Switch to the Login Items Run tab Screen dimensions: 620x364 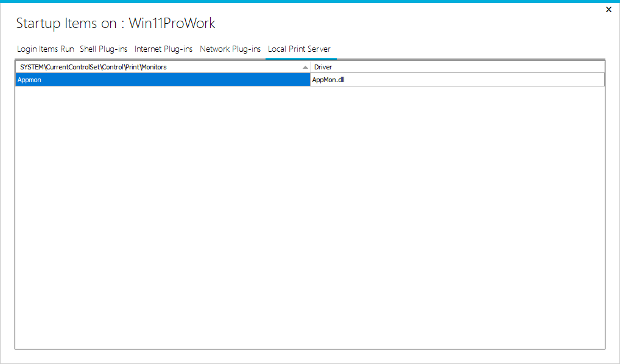(x=46, y=49)
